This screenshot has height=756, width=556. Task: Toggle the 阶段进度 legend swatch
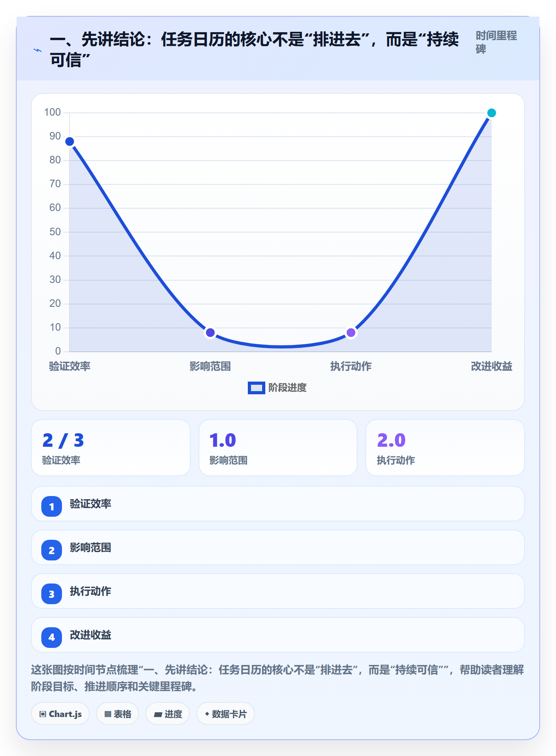pos(256,388)
